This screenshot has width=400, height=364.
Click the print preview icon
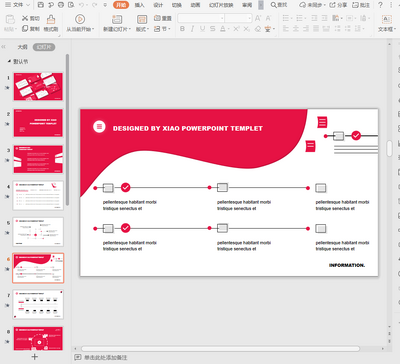71,5
